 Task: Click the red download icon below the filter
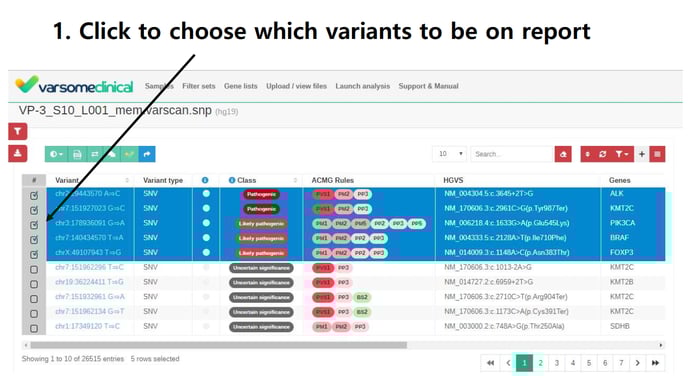18,153
